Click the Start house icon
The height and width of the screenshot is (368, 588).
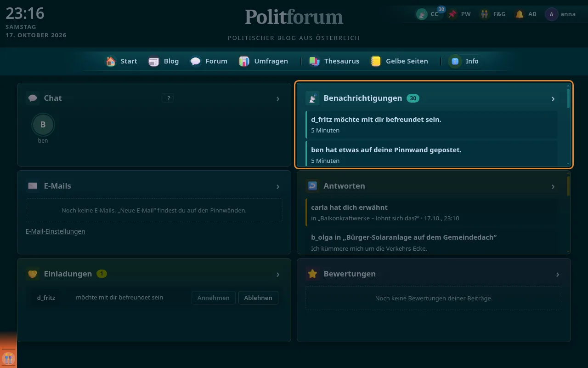point(111,61)
